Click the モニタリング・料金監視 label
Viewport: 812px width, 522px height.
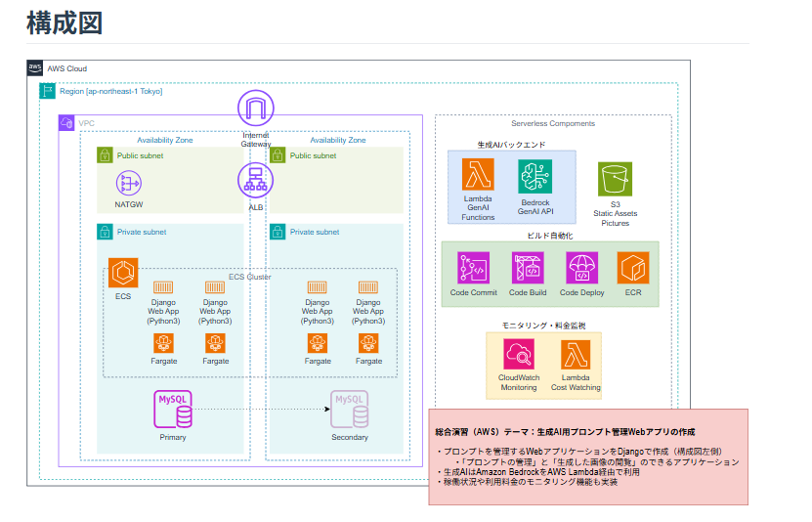pos(543,326)
